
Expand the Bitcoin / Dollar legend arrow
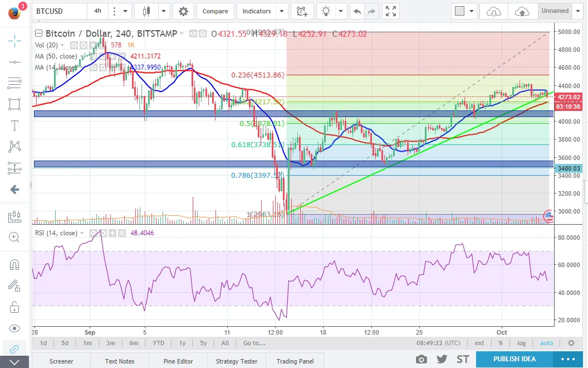(x=182, y=34)
